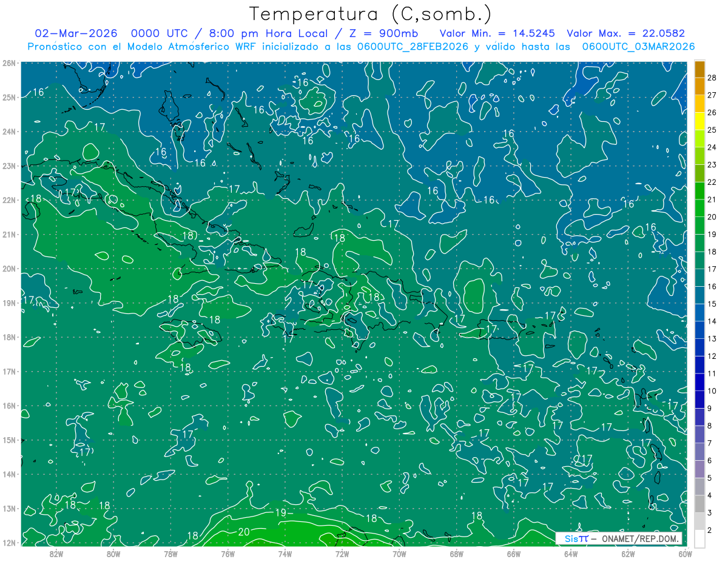Click the "2" color scale label

click(710, 530)
